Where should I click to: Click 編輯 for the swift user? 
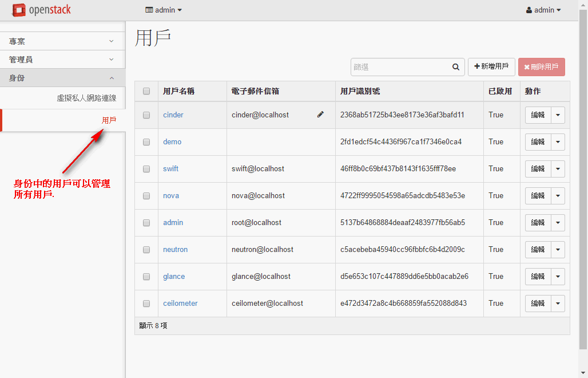[x=538, y=169]
